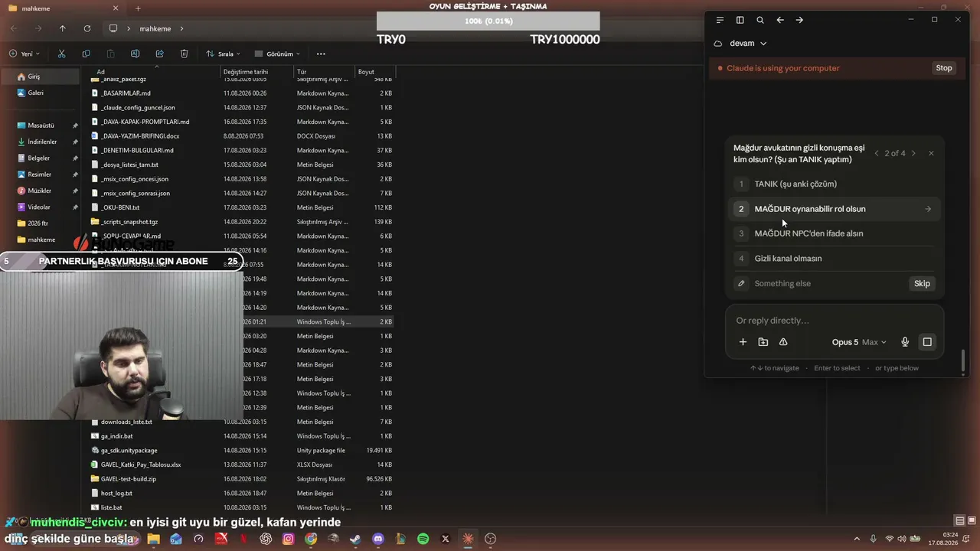Refresh the mahkeme folder view

pos(87,28)
